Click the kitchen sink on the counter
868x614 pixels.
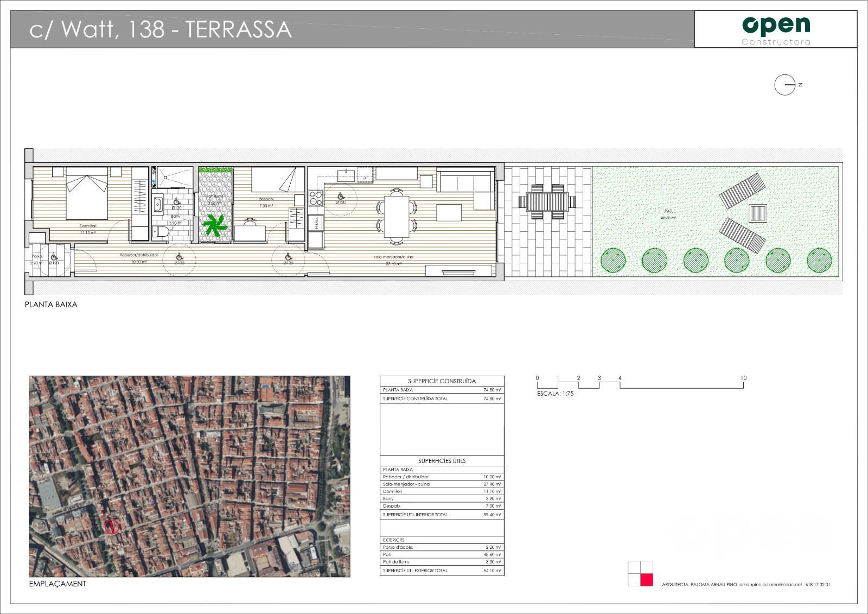click(x=346, y=175)
